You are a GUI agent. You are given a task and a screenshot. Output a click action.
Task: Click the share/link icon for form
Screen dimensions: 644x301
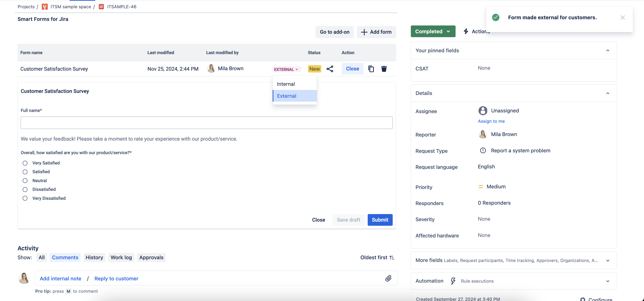tap(330, 69)
